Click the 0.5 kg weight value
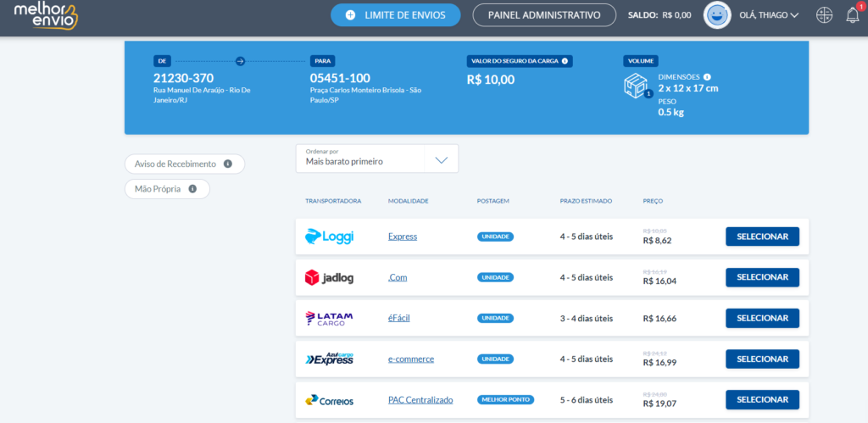This screenshot has height=423, width=868. [671, 113]
